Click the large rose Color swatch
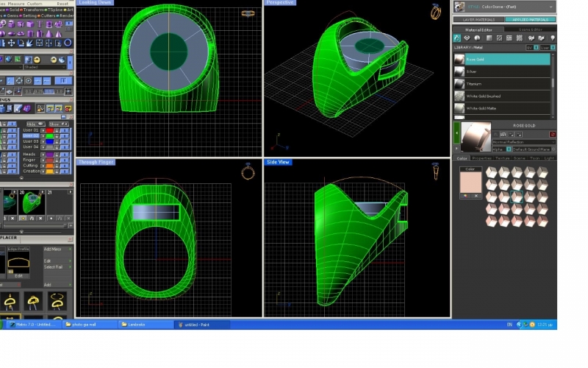This screenshot has width=588, height=368. [x=470, y=183]
